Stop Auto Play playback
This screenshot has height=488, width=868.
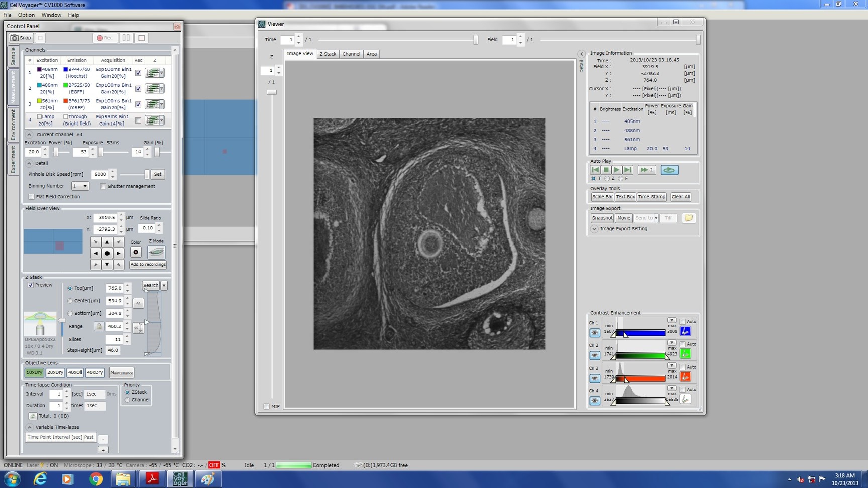click(x=606, y=170)
